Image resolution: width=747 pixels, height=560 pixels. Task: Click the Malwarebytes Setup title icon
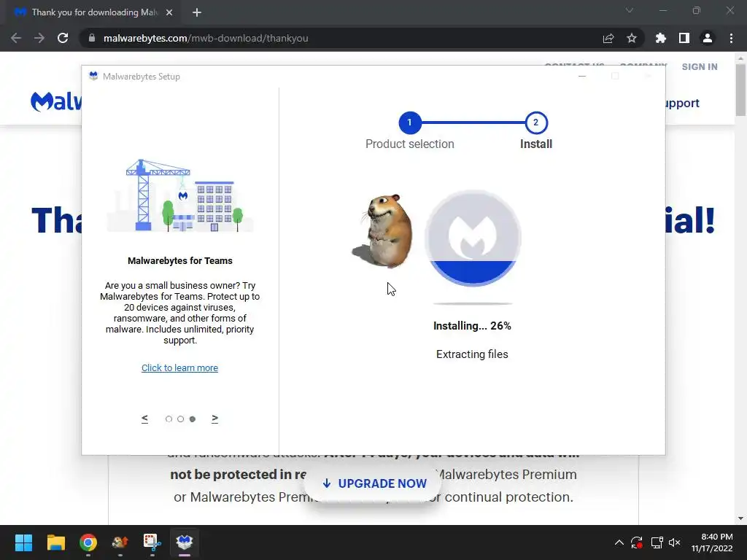[x=93, y=76]
